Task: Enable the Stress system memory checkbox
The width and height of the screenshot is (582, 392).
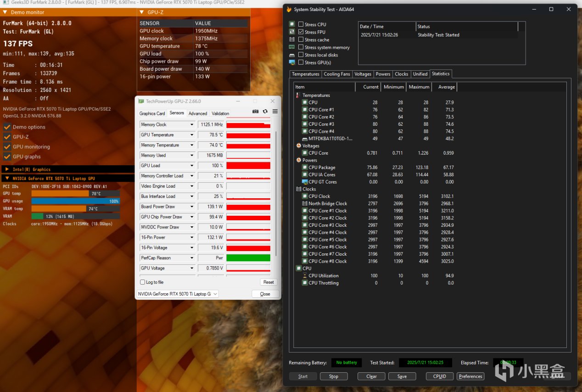Action: 301,47
